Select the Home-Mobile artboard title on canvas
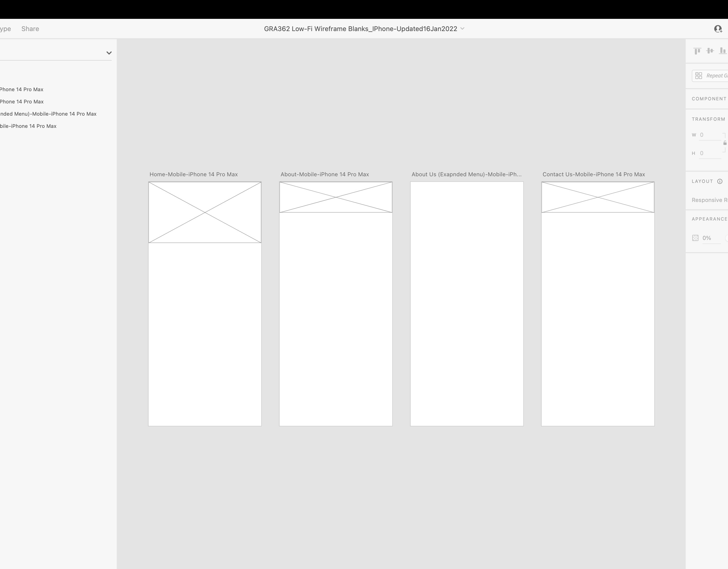This screenshot has height=569, width=728. tap(193, 174)
